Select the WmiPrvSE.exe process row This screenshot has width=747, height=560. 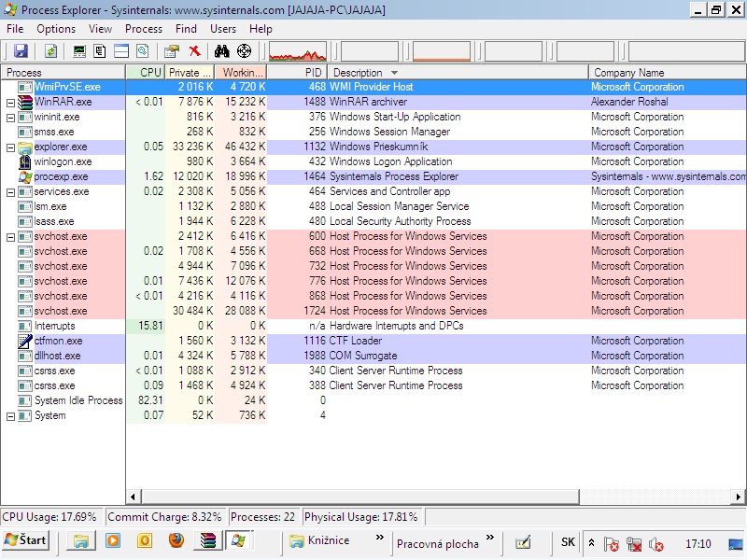click(x=373, y=87)
